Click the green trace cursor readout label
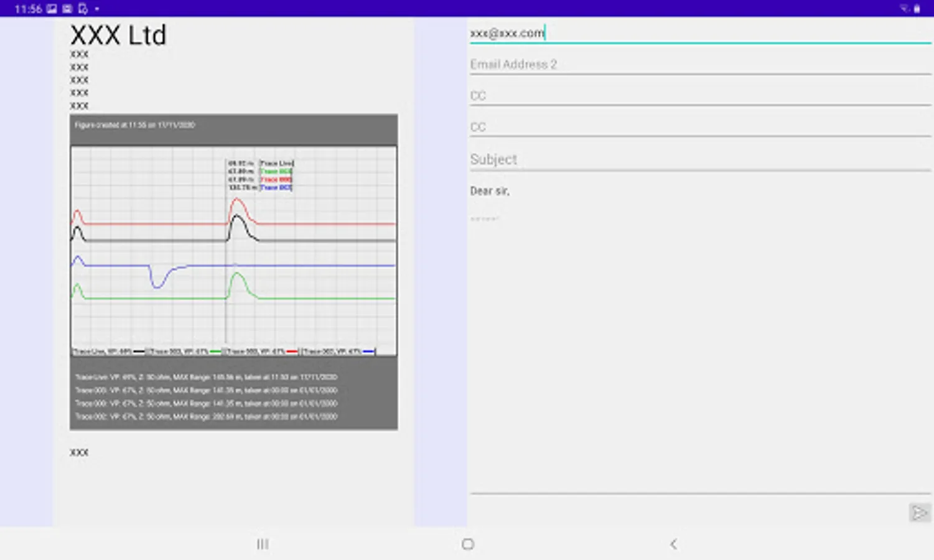This screenshot has height=560, width=934. [x=276, y=171]
